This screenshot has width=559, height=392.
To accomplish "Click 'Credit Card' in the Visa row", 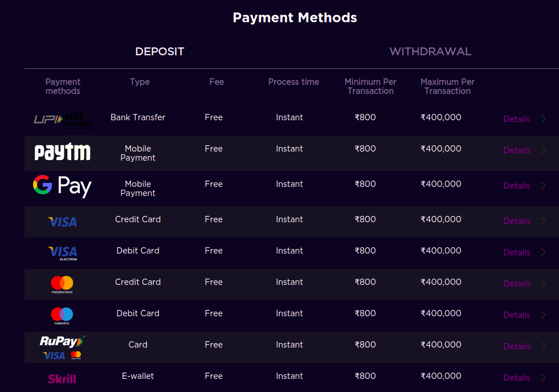I will coord(138,219).
